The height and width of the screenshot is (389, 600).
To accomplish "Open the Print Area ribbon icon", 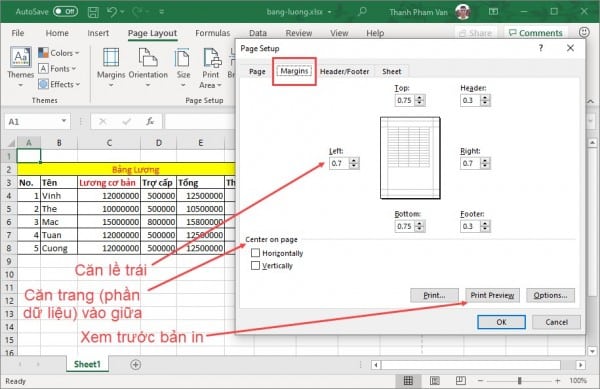I will [212, 58].
